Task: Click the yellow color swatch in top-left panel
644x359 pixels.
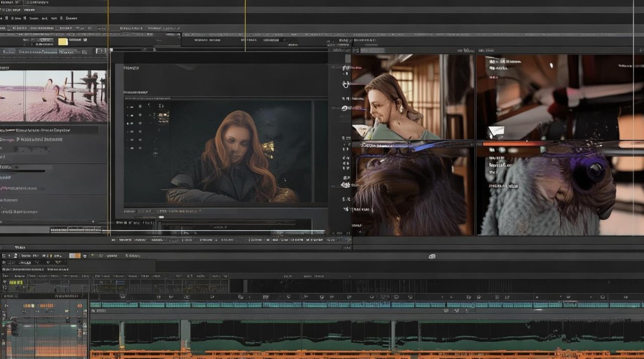Action: tap(63, 42)
